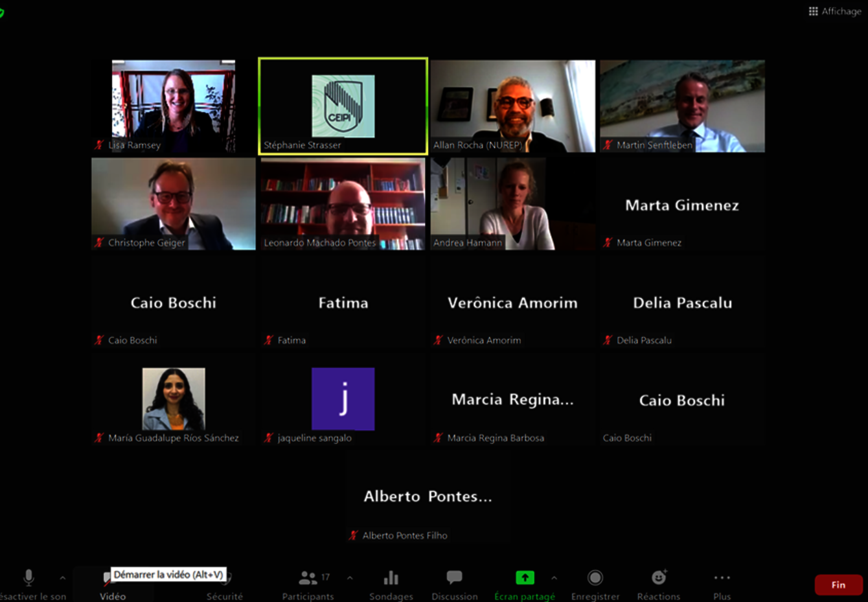868x602 pixels.
Task: Open the Discussion chat panel
Action: coord(454,584)
